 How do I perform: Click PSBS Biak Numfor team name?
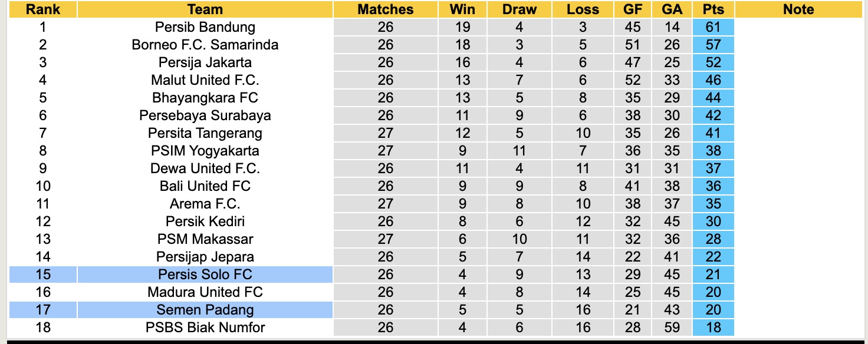pos(205,328)
